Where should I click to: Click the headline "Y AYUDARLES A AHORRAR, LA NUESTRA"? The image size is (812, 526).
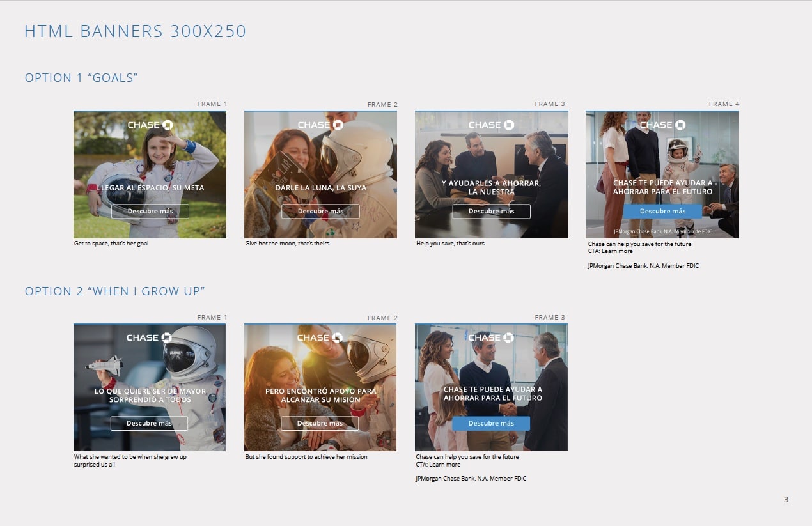coord(492,187)
